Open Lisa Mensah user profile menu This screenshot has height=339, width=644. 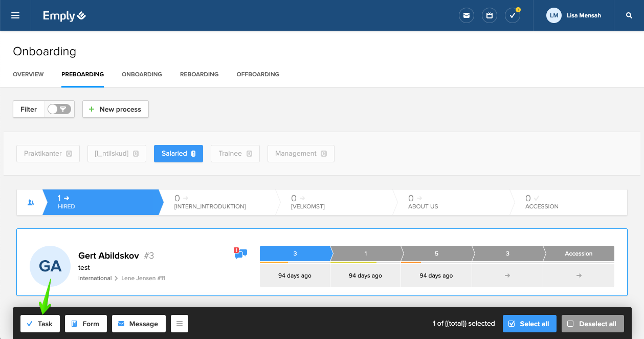pyautogui.click(x=573, y=15)
